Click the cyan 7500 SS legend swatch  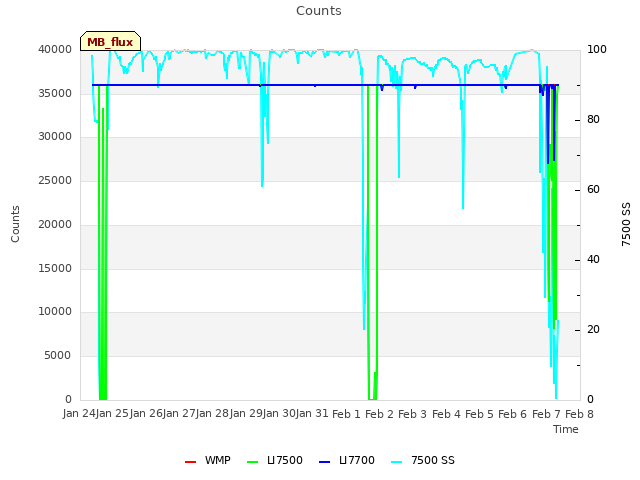[396, 462]
